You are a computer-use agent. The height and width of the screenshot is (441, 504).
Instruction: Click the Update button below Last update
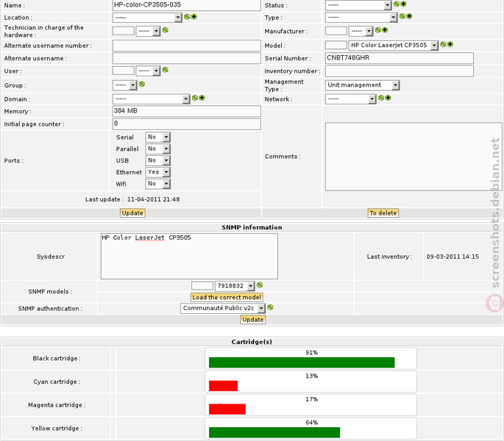pos(132,213)
